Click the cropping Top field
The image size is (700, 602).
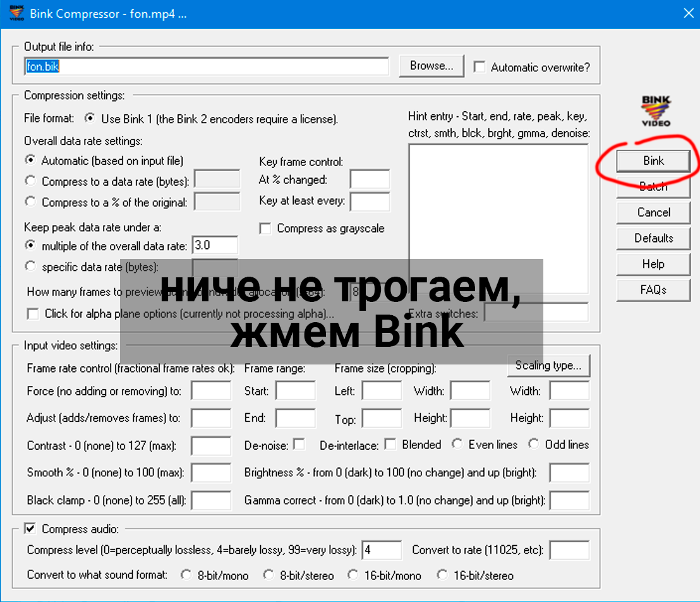(382, 418)
